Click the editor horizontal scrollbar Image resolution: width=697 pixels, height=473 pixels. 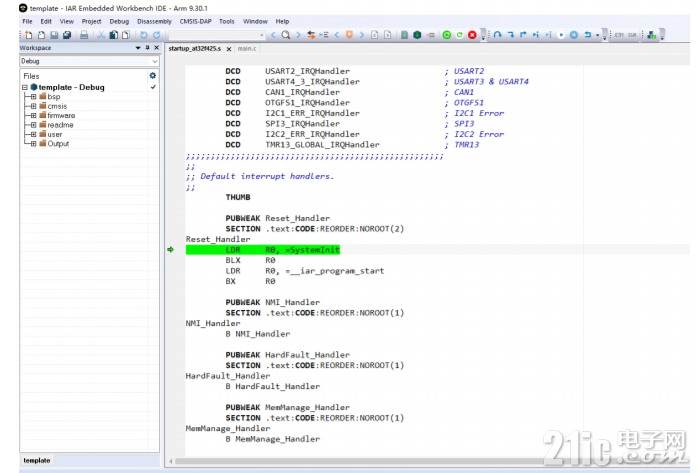(x=358, y=461)
